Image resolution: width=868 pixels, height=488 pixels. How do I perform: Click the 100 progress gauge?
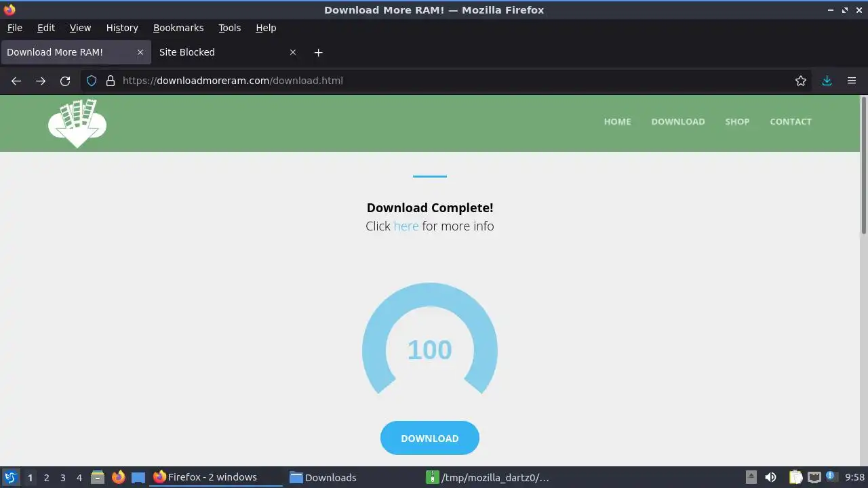[430, 339]
